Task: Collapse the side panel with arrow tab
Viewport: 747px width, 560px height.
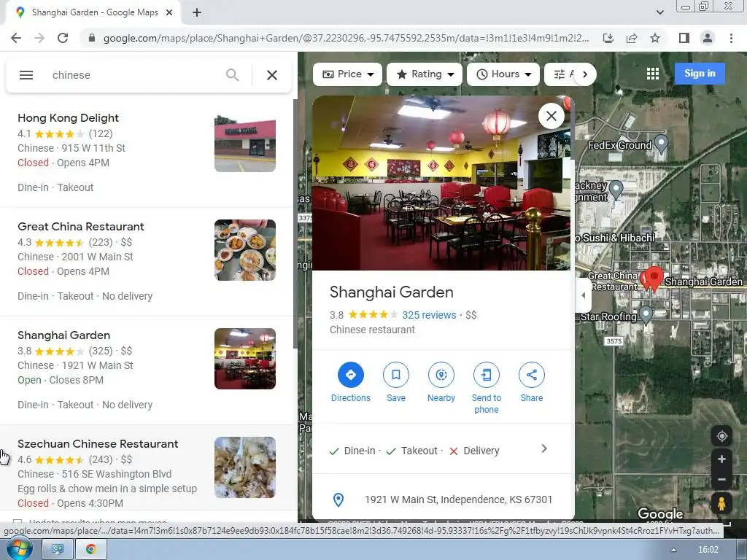Action: (x=583, y=295)
